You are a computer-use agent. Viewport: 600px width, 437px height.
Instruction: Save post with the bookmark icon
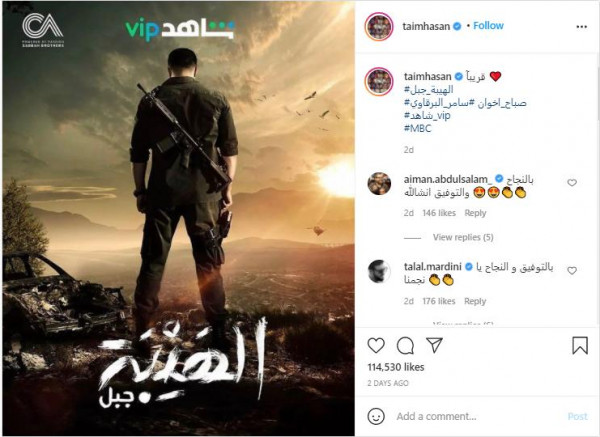pos(580,346)
